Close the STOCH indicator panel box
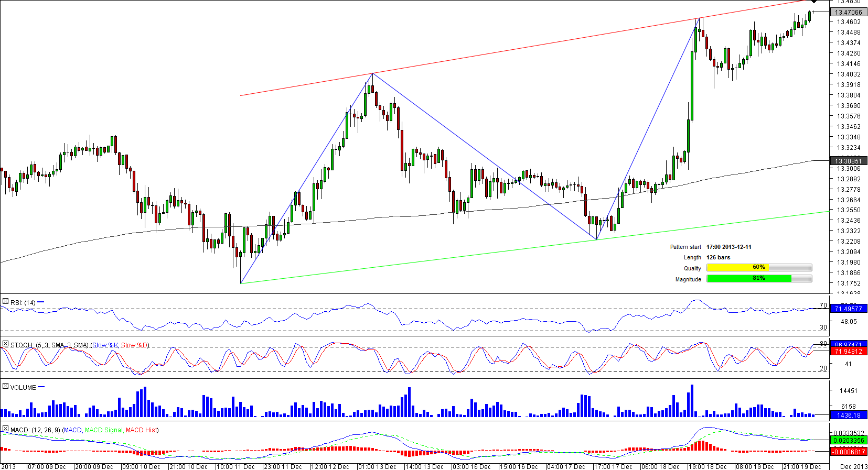This screenshot has height=470, width=868. [5, 344]
